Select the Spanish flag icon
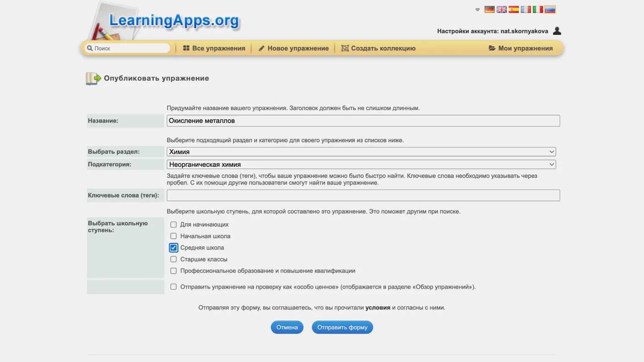This screenshot has width=644, height=362. 514,10
